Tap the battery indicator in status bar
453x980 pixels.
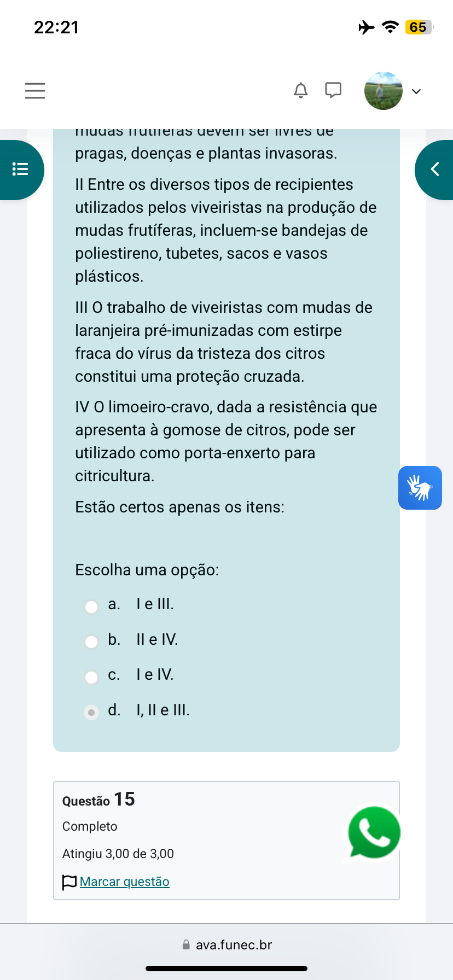[x=419, y=27]
